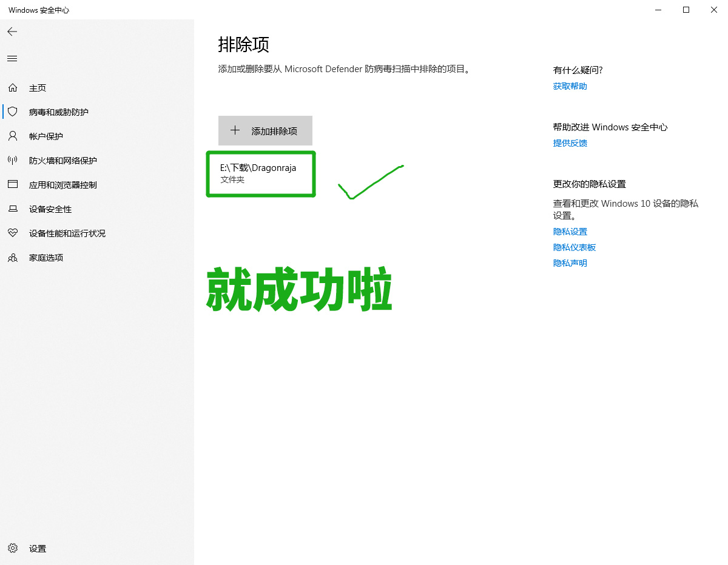Viewport: 728px width, 565px height.
Task: Click the firewall network signal icon
Action: [x=13, y=161]
